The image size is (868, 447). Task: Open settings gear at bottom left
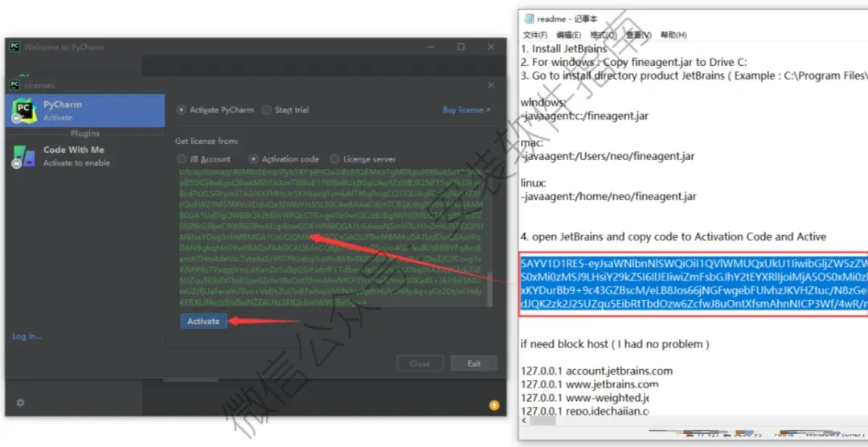click(20, 403)
